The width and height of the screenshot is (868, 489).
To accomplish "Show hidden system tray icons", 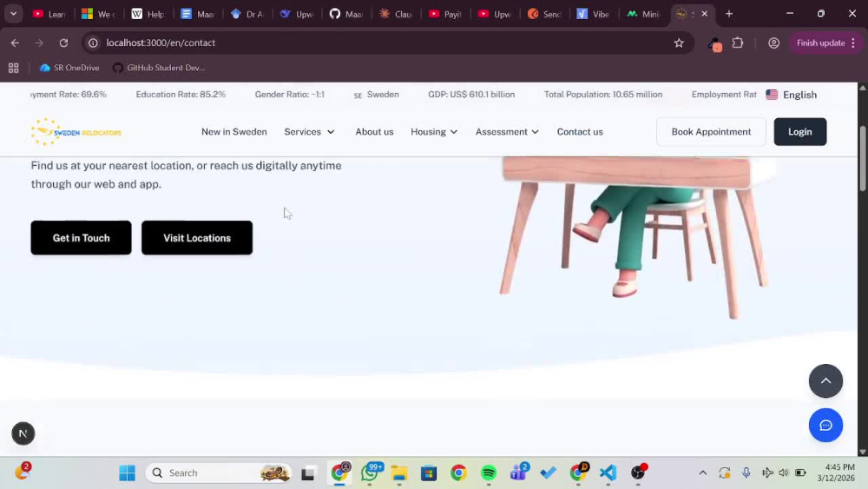I will coord(702,473).
